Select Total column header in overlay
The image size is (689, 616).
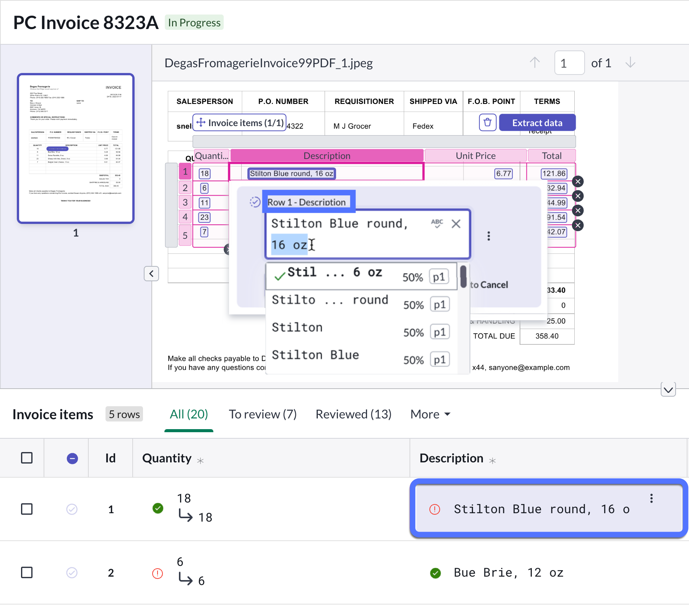point(552,156)
